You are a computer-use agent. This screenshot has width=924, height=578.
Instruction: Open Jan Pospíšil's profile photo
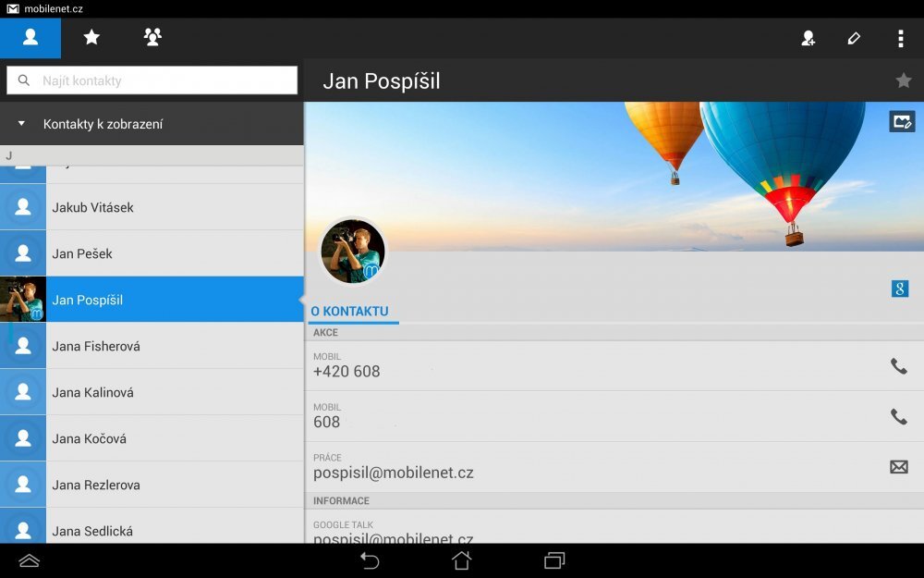tap(353, 251)
